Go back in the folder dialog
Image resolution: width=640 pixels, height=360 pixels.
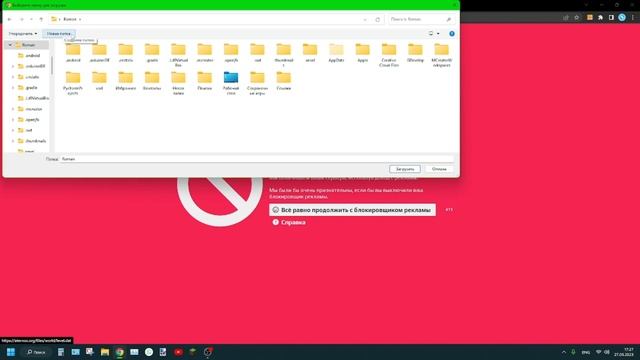click(10, 19)
